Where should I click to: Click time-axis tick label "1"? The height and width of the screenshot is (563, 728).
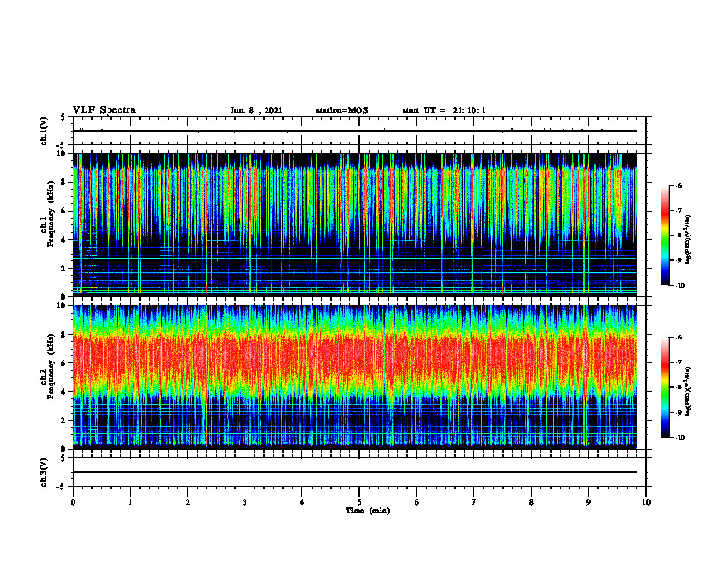(x=130, y=502)
